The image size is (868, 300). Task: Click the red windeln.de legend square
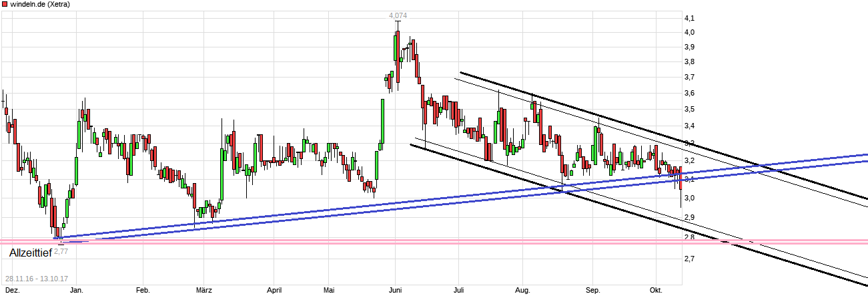click(x=5, y=5)
